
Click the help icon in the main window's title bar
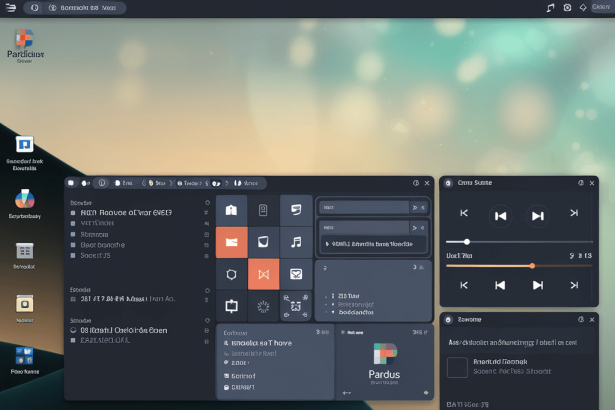point(416,183)
